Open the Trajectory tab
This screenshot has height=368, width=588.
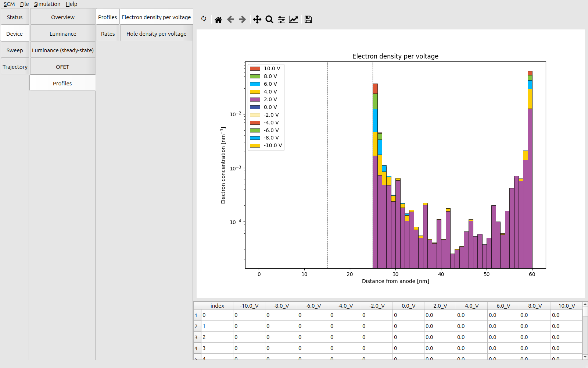tap(15, 67)
